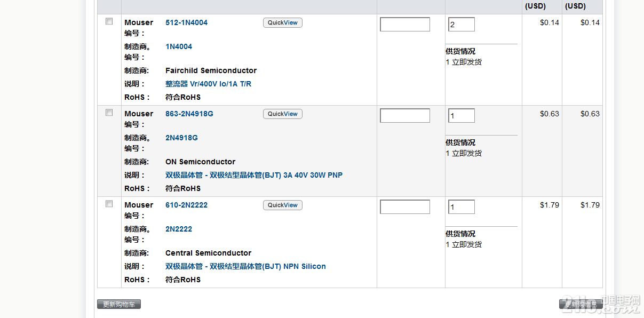
Task: Tick the checkbox for 610-2N2222
Action: point(109,204)
